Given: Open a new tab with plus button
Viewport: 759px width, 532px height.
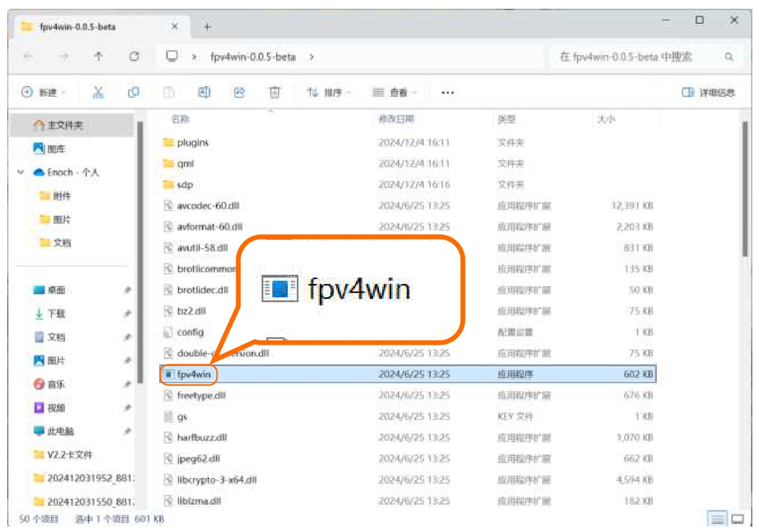Looking at the screenshot, I should pyautogui.click(x=207, y=27).
